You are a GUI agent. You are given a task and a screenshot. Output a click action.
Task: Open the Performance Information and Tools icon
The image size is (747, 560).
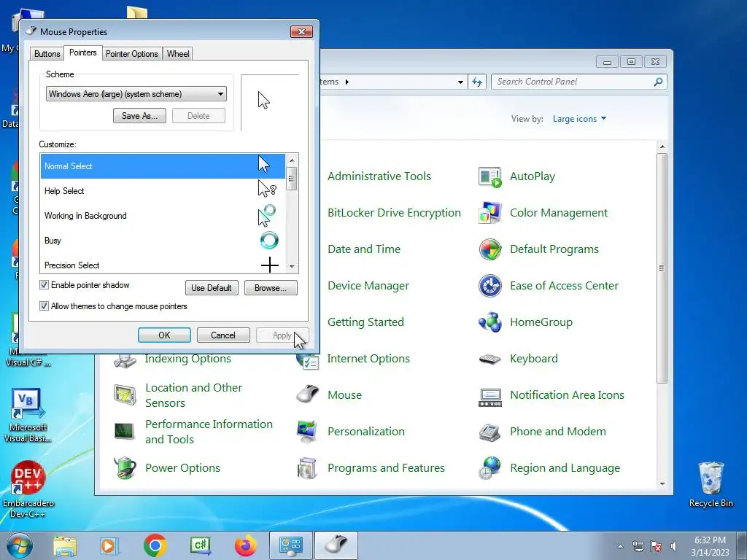125,432
